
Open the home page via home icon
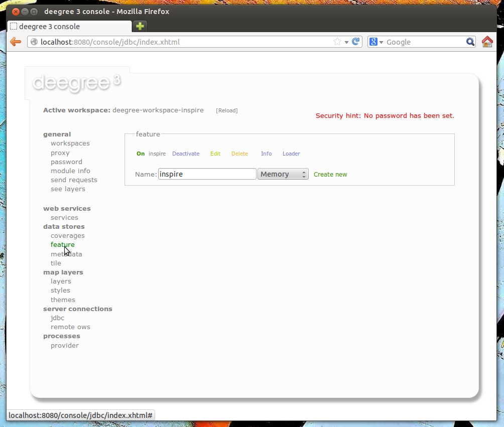click(486, 42)
